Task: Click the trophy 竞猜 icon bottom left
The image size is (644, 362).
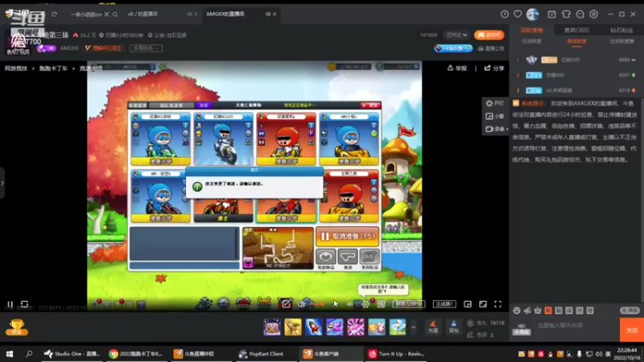Action: (16, 327)
